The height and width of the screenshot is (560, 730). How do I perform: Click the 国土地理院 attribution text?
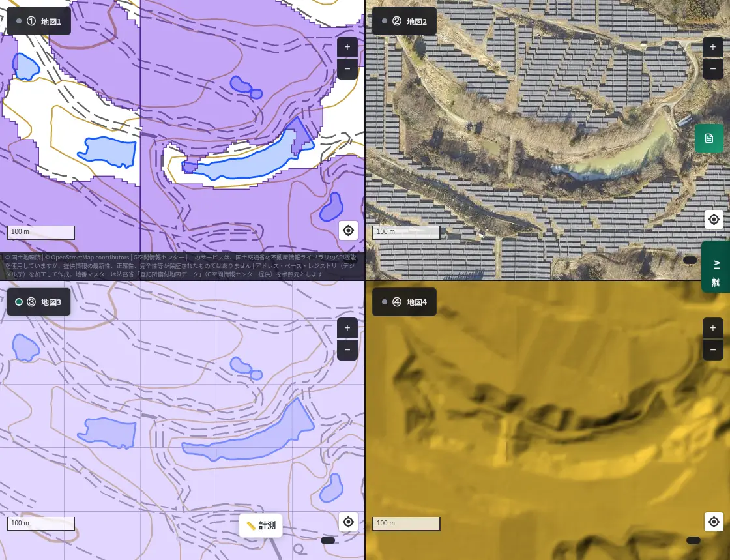(23, 258)
